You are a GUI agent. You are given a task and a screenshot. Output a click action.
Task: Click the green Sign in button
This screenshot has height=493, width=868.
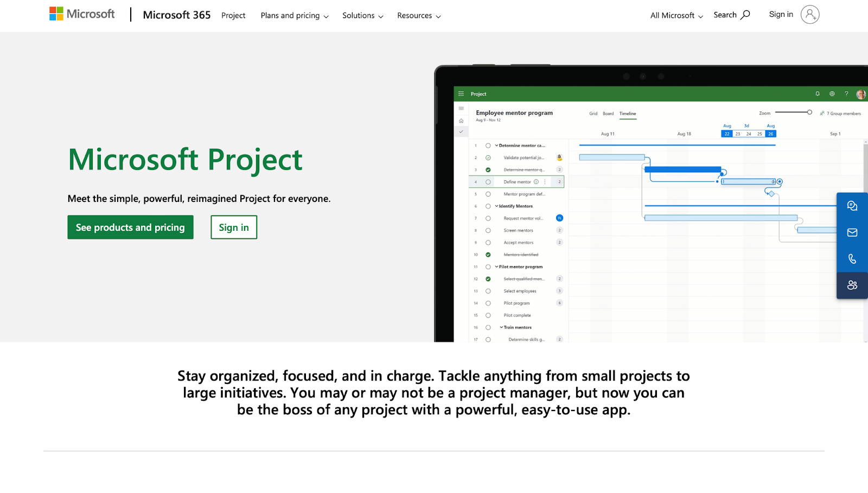(x=233, y=227)
